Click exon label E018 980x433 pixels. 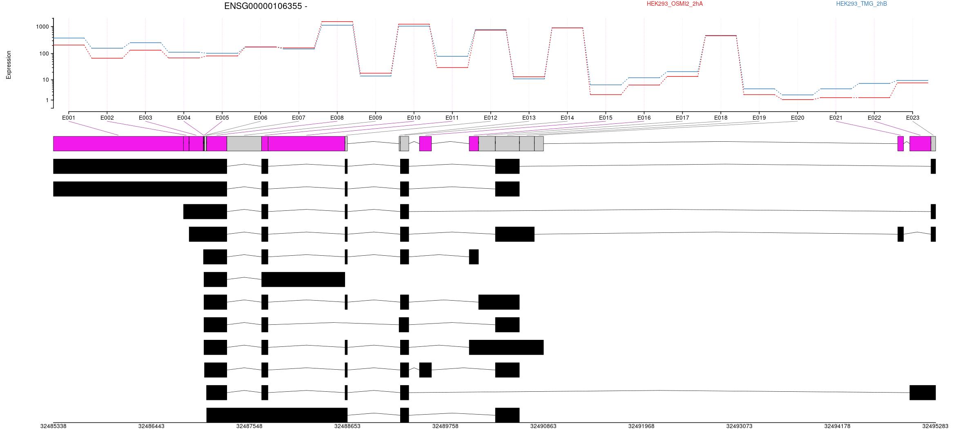click(x=721, y=118)
